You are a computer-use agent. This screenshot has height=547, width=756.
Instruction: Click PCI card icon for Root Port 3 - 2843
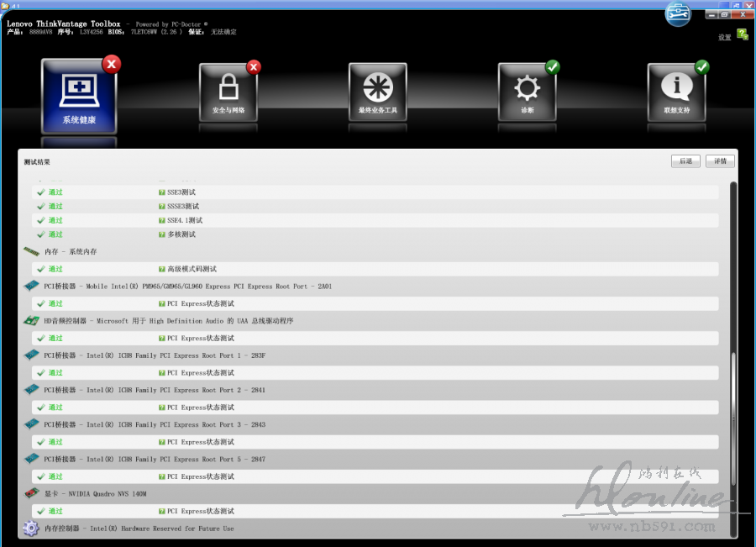click(x=31, y=424)
